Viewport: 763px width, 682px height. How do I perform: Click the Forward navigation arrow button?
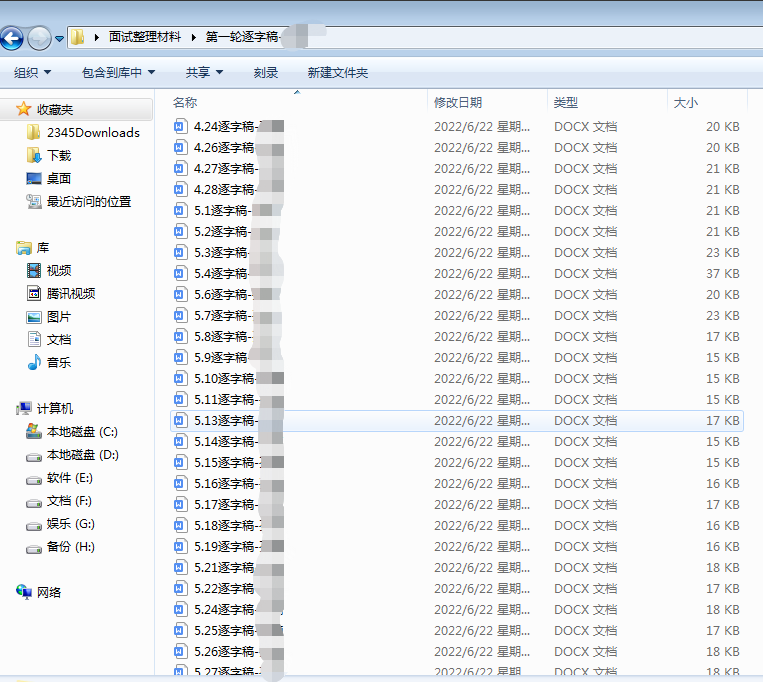click(x=39, y=38)
